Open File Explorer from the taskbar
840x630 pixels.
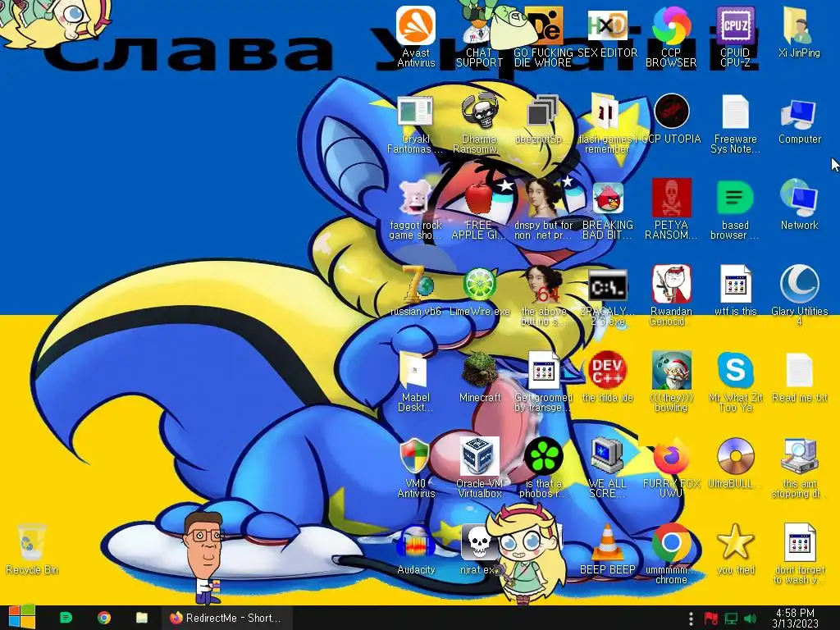coord(141,618)
